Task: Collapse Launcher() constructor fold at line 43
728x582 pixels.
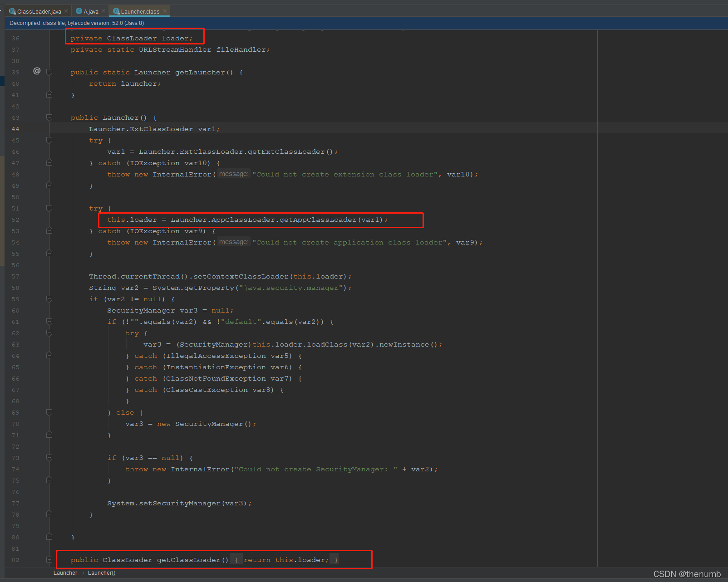Action: 49,117
